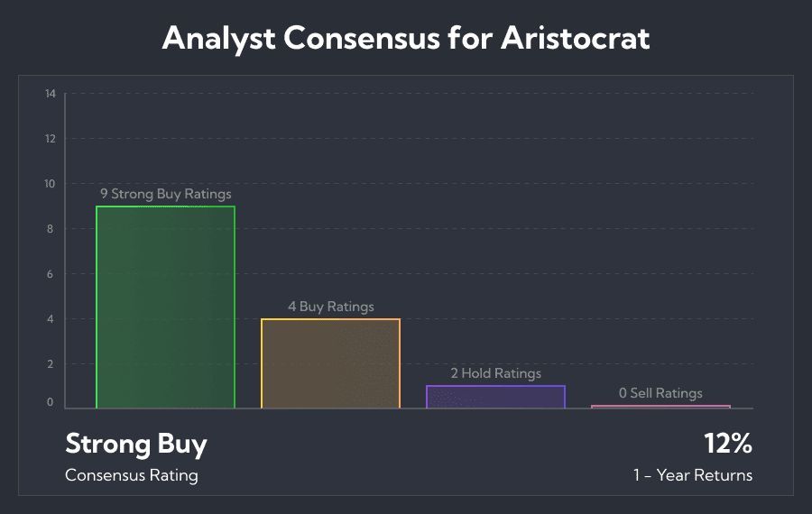Select the '9 Strong Buy Ratings' label
Viewport: 812px width, 514px height.
click(x=166, y=194)
